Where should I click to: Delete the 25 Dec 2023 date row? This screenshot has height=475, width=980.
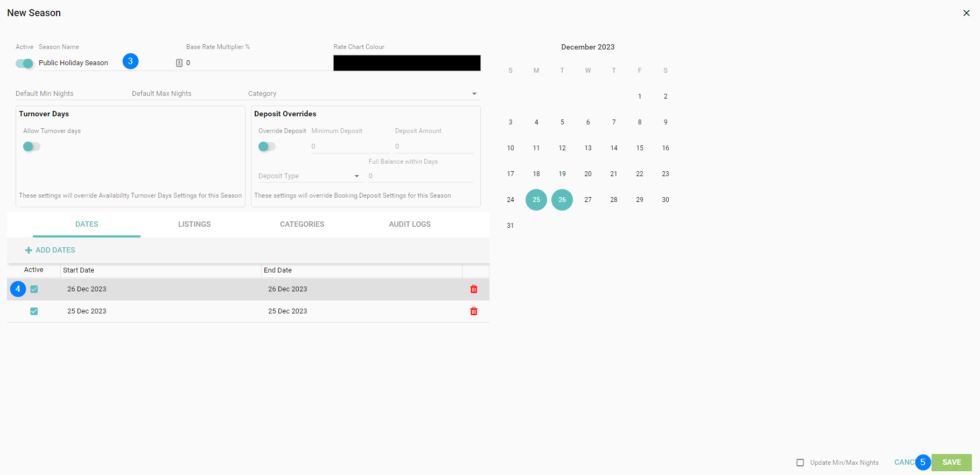474,311
